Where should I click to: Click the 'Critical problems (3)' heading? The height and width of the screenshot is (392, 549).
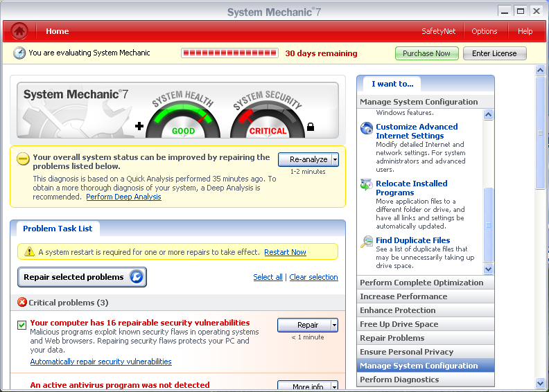coord(68,303)
